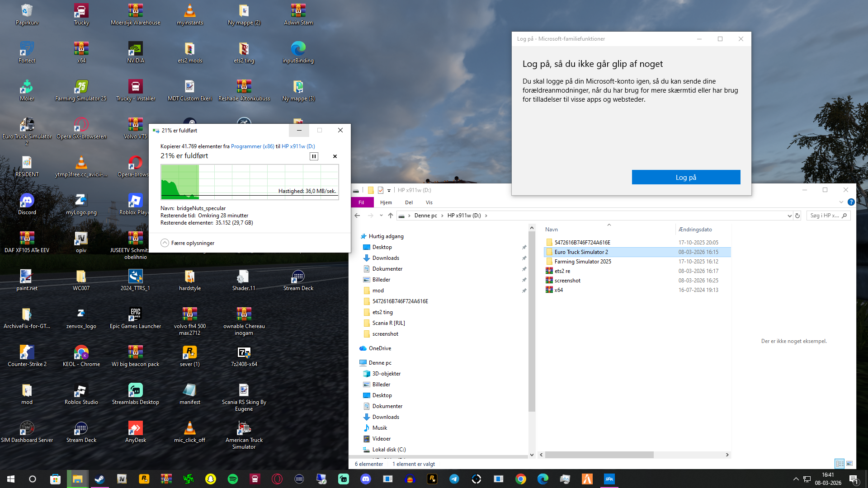Screen dimensions: 868x488
Task: Open the Hjem ribbon tab
Action: [x=386, y=202]
